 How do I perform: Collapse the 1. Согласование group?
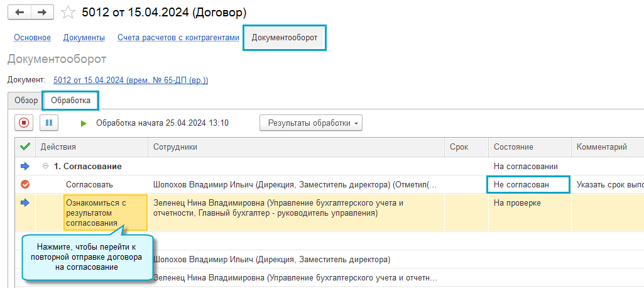(45, 167)
